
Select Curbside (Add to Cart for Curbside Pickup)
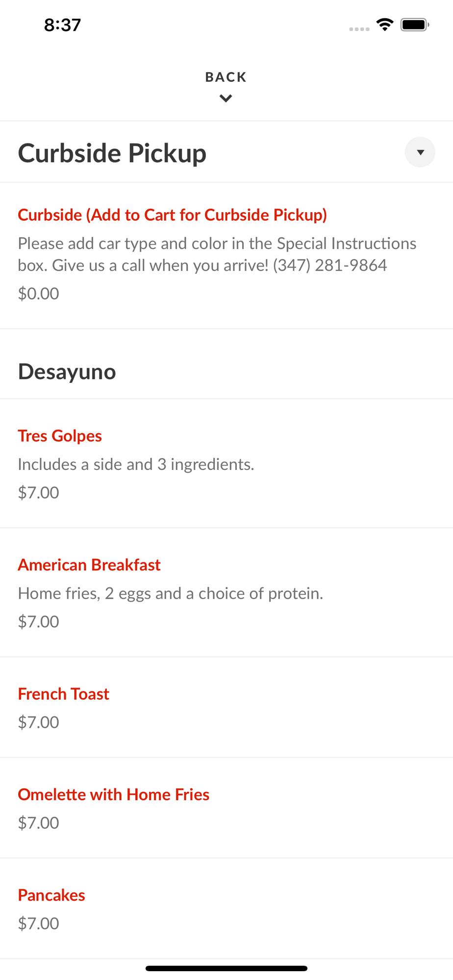click(x=172, y=215)
